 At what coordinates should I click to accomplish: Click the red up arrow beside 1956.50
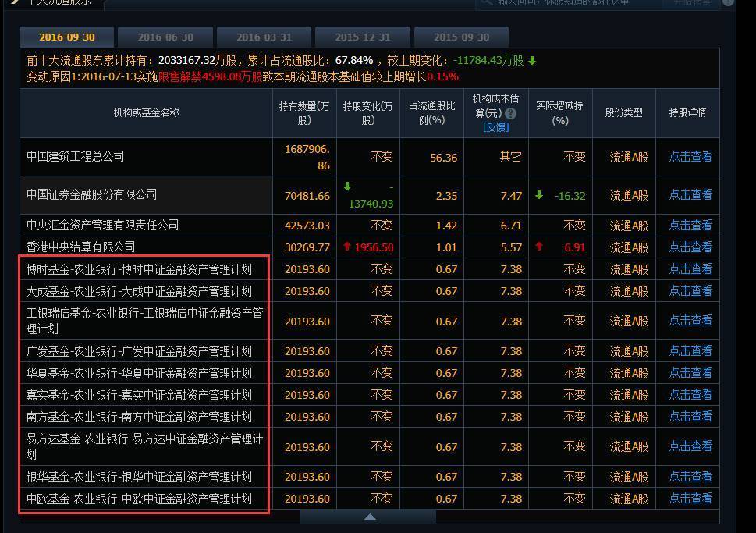tap(347, 247)
